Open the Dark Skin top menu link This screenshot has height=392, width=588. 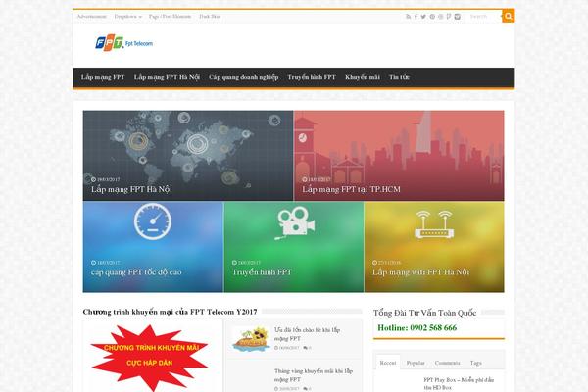pyautogui.click(x=210, y=17)
